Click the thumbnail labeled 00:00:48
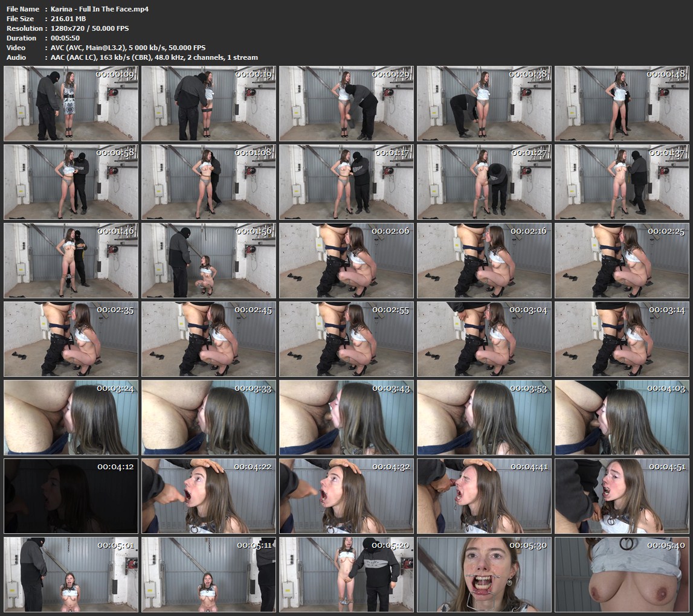 tap(622, 104)
